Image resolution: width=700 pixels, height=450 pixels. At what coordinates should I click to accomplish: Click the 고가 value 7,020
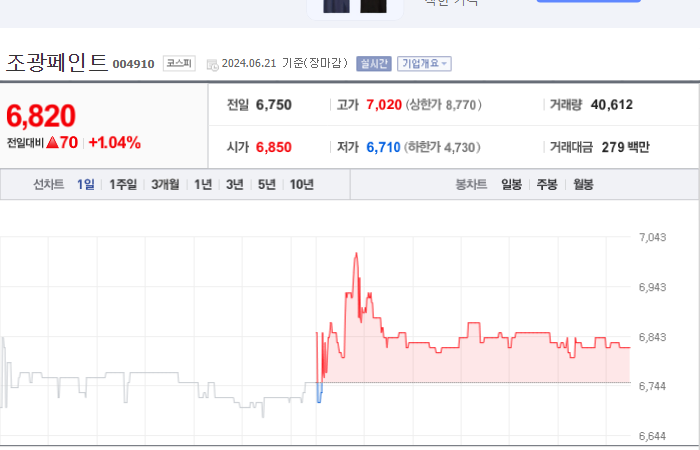(384, 105)
